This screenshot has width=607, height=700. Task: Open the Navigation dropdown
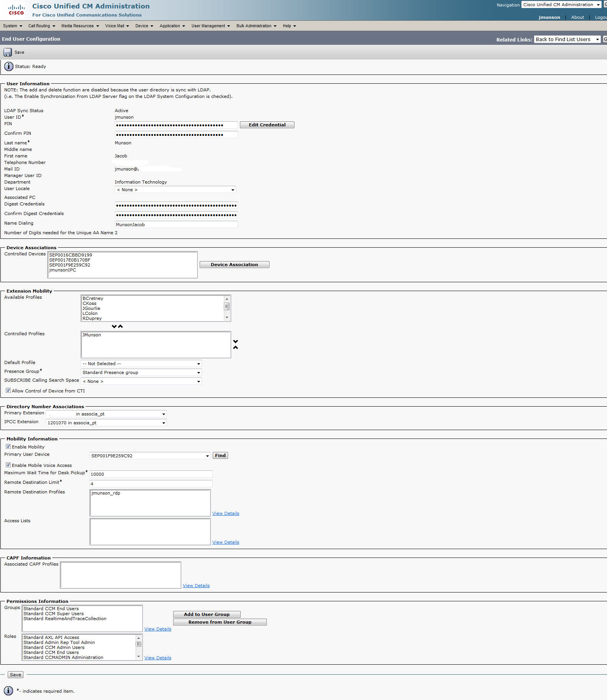point(561,5)
